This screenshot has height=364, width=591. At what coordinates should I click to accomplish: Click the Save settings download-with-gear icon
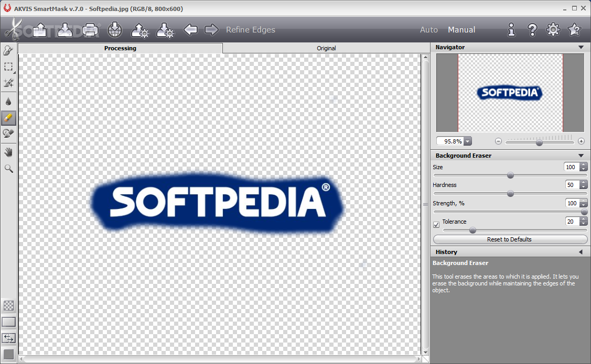click(x=165, y=30)
